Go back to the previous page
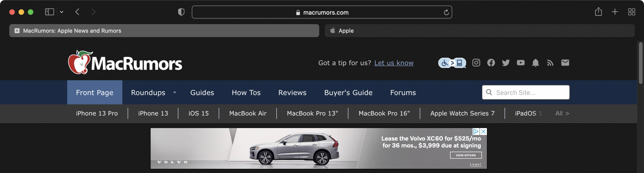Screen dimensions: 644x173 click(x=77, y=12)
